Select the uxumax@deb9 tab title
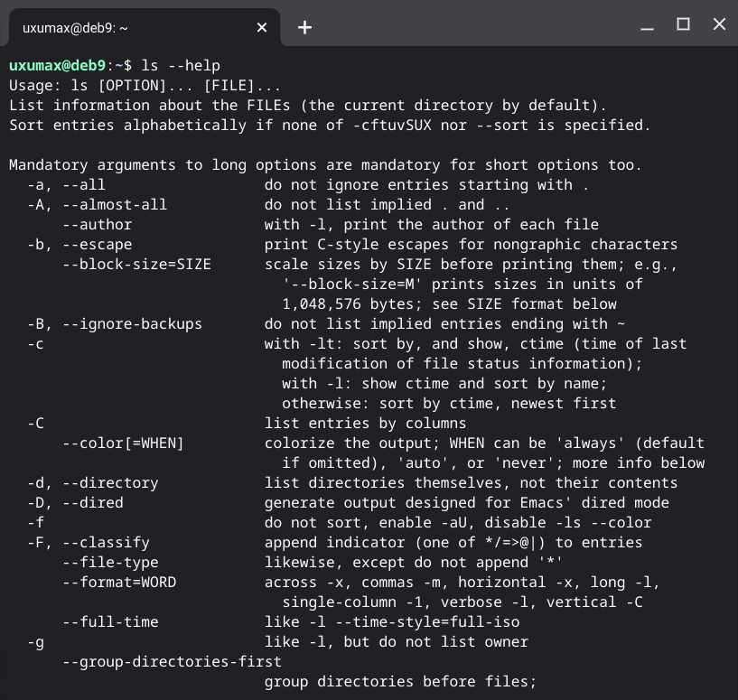This screenshot has width=738, height=700. (75, 28)
